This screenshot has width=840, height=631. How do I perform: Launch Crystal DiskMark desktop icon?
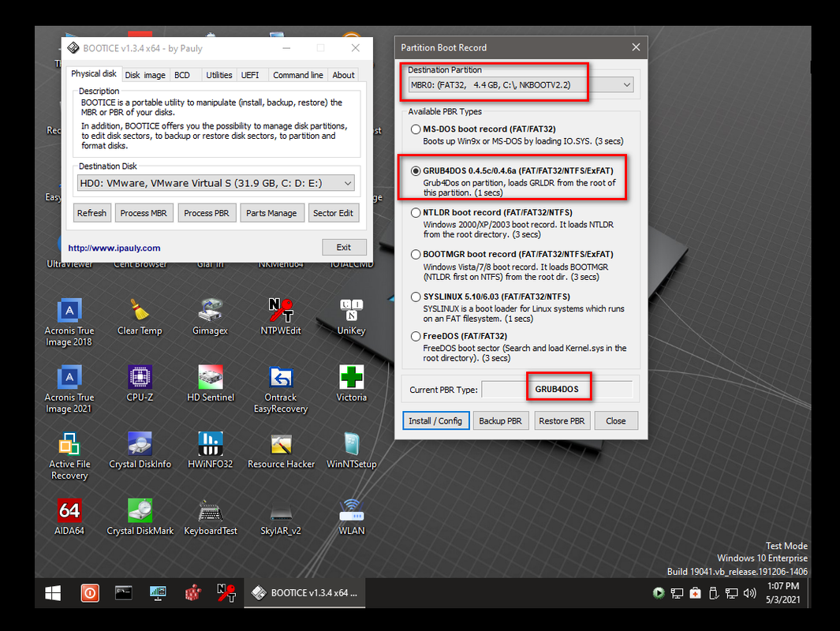click(140, 517)
